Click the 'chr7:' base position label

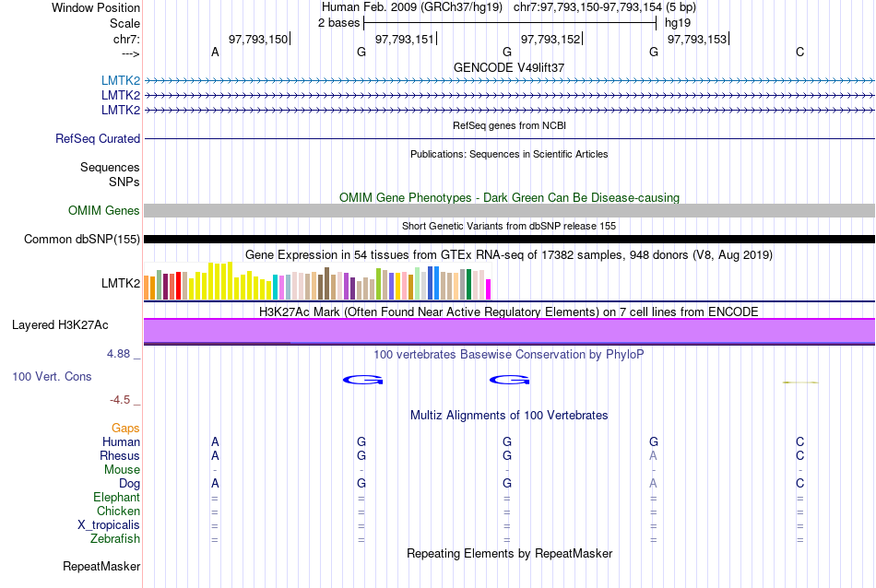click(127, 39)
